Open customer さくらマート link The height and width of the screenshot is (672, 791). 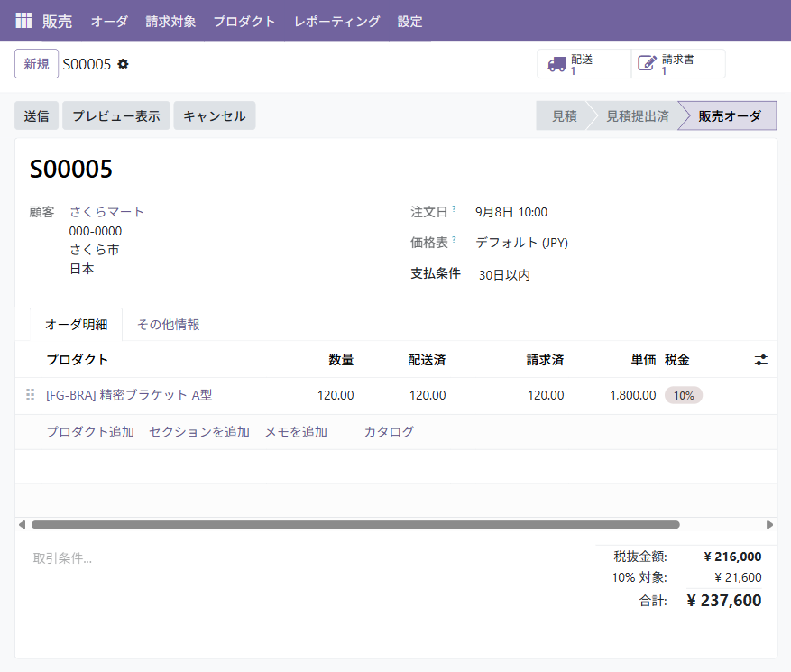pyautogui.click(x=106, y=211)
